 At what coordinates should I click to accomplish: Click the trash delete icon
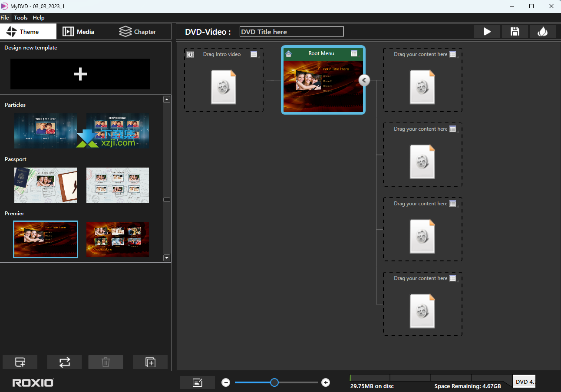pyautogui.click(x=106, y=362)
